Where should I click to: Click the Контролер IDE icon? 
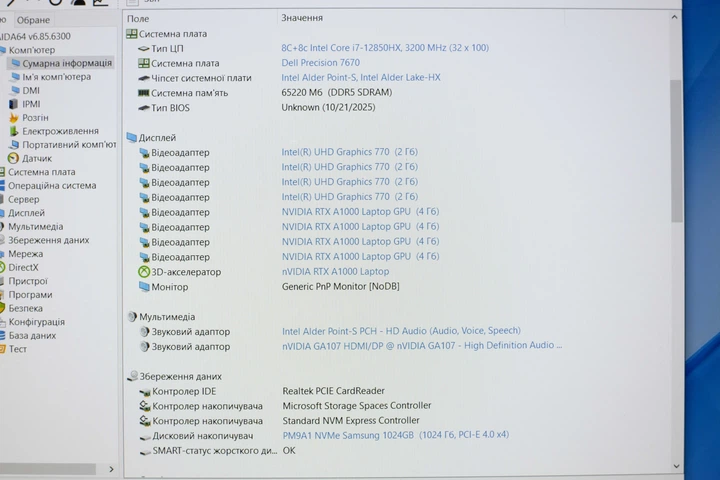[145, 392]
